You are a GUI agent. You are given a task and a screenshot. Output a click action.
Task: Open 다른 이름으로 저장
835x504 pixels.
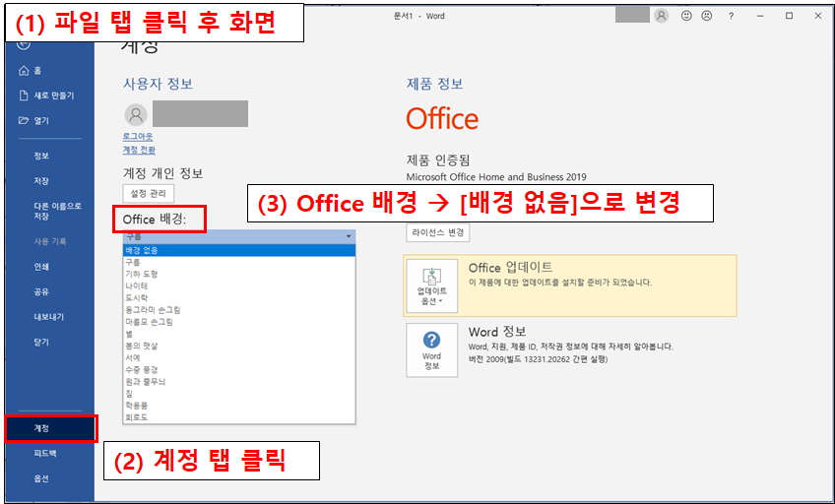[x=57, y=211]
